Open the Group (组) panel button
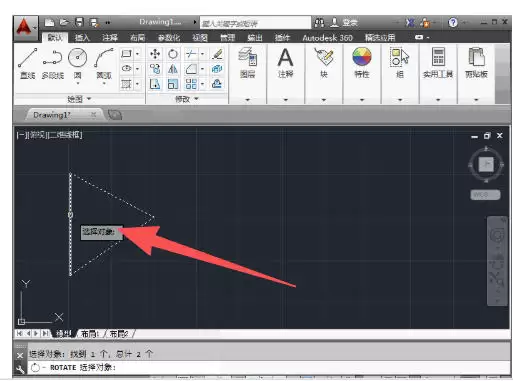 point(400,63)
